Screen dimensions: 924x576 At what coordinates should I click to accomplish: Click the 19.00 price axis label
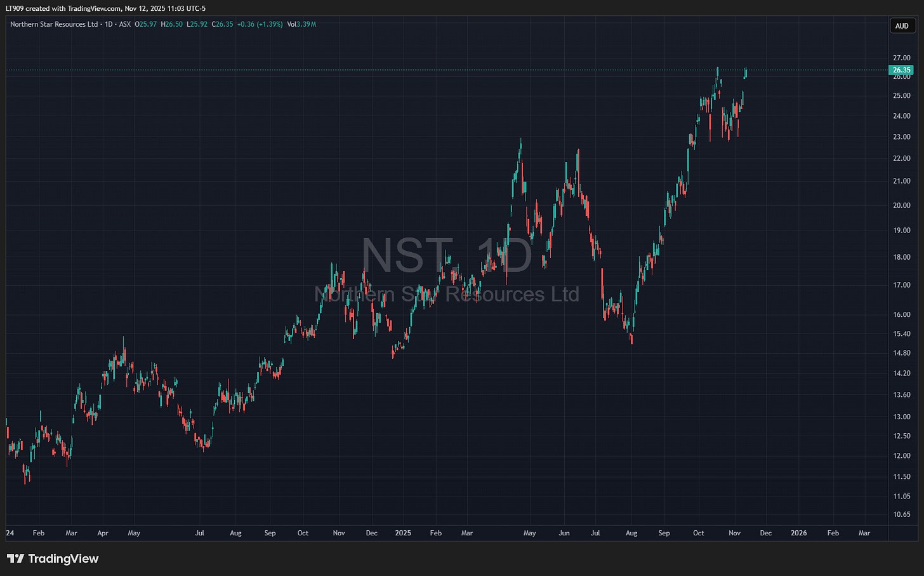(901, 231)
